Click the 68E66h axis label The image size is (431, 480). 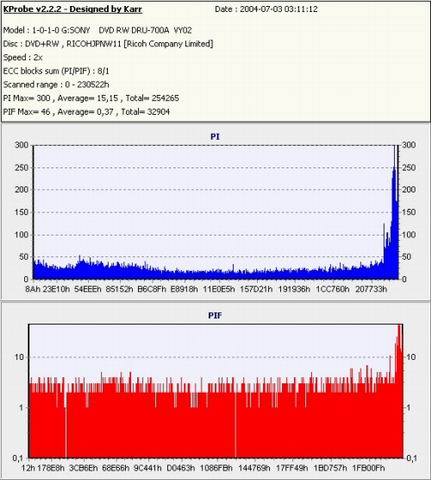click(x=115, y=468)
